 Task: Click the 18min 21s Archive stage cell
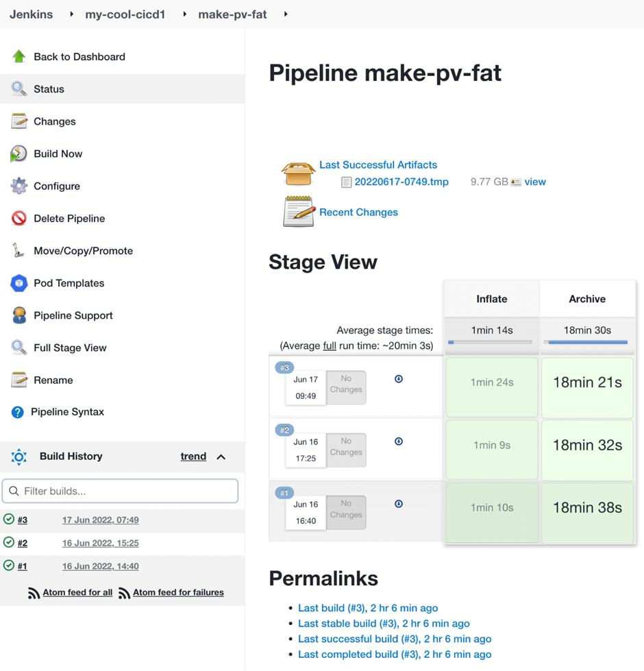coord(587,382)
